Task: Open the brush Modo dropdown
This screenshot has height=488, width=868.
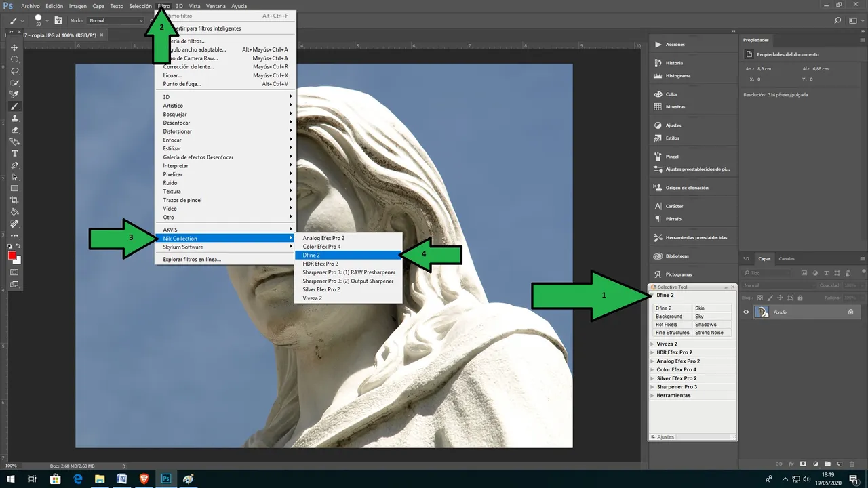Action: [115, 21]
